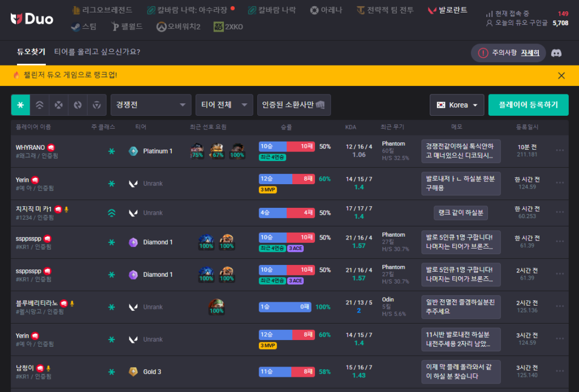Click the Duo logo in header
579x392 pixels.
32,19
